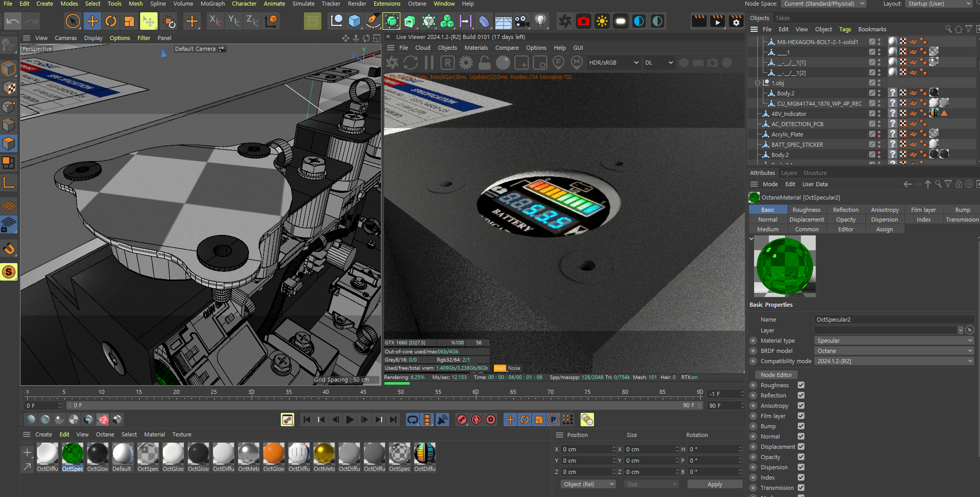Open Octane Live Viewer red camera icon
The height and width of the screenshot is (497, 980).
[584, 21]
